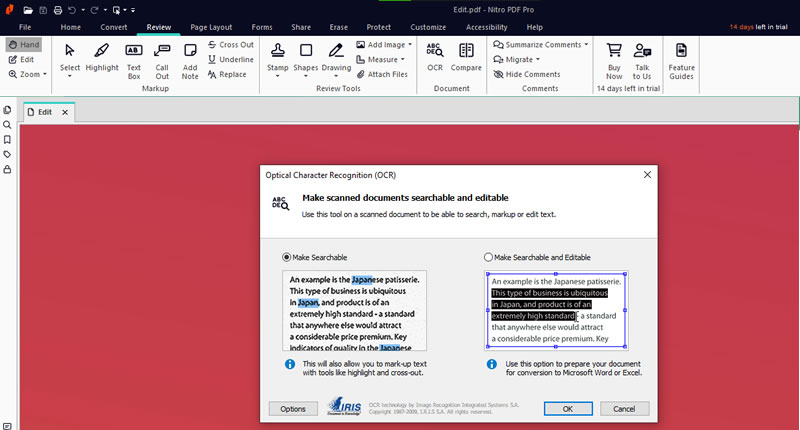Select Make Searchable and Editable option
The height and width of the screenshot is (430, 800).
(x=488, y=257)
